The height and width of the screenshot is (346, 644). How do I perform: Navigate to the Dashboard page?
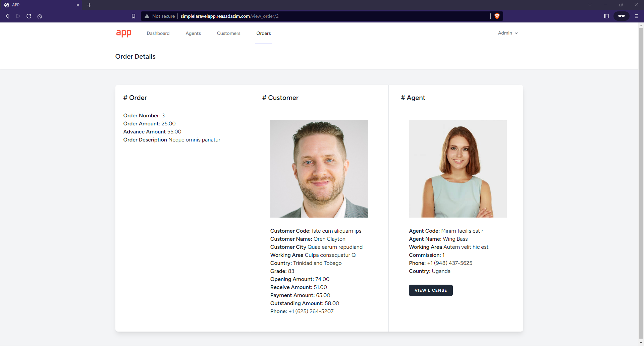158,33
